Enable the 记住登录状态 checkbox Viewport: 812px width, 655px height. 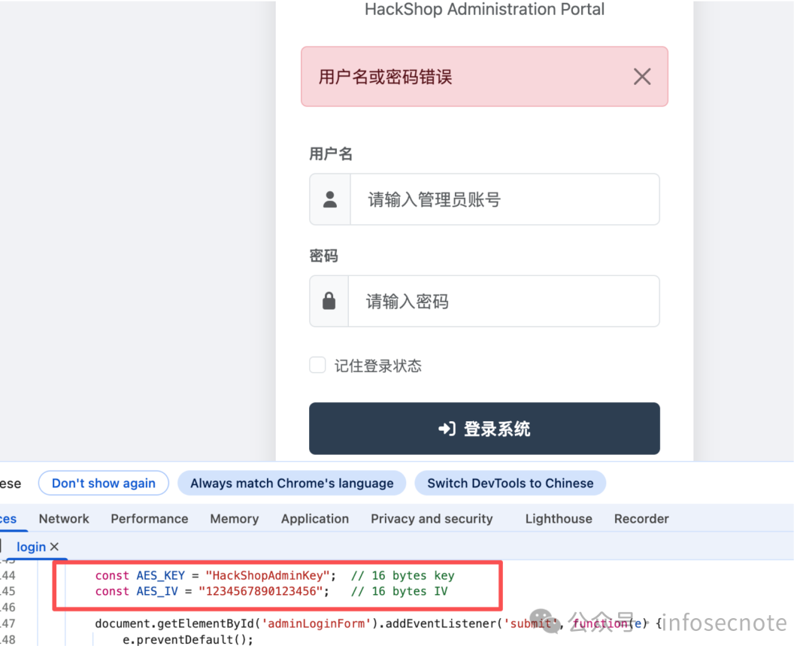coord(317,364)
